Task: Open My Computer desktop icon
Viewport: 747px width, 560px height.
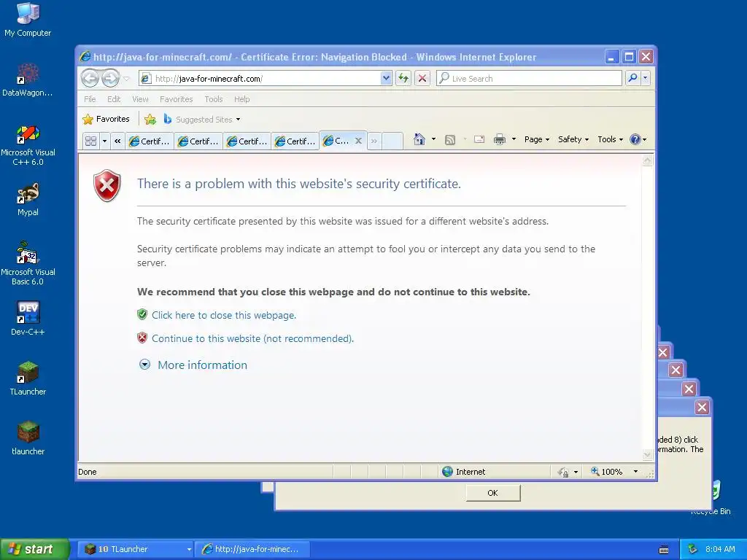Action: pyautogui.click(x=28, y=19)
